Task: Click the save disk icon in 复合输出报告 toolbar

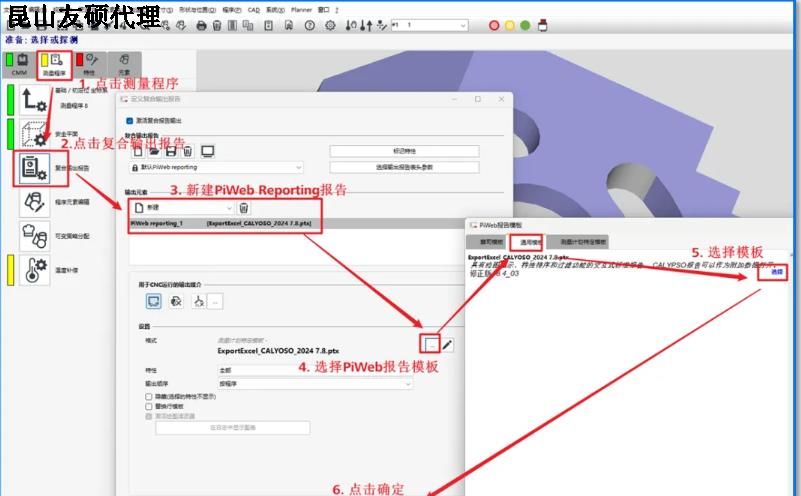Action: 172,150
